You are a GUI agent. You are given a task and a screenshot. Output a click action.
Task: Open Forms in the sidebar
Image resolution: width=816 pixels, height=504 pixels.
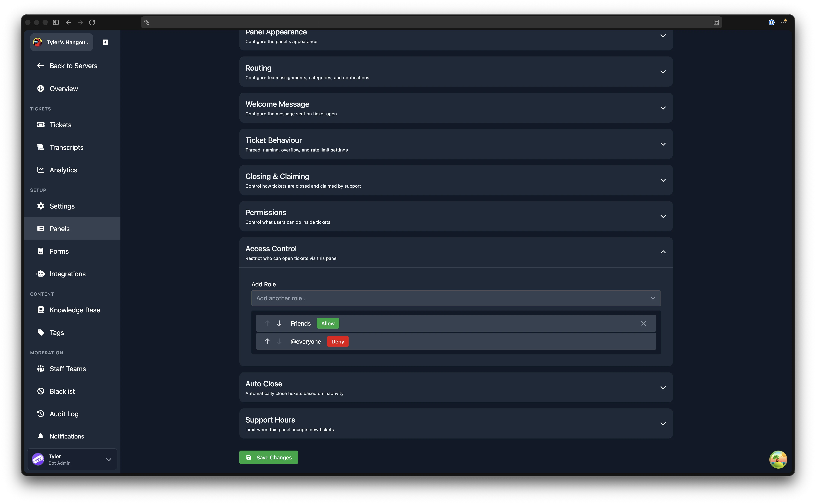click(x=72, y=251)
